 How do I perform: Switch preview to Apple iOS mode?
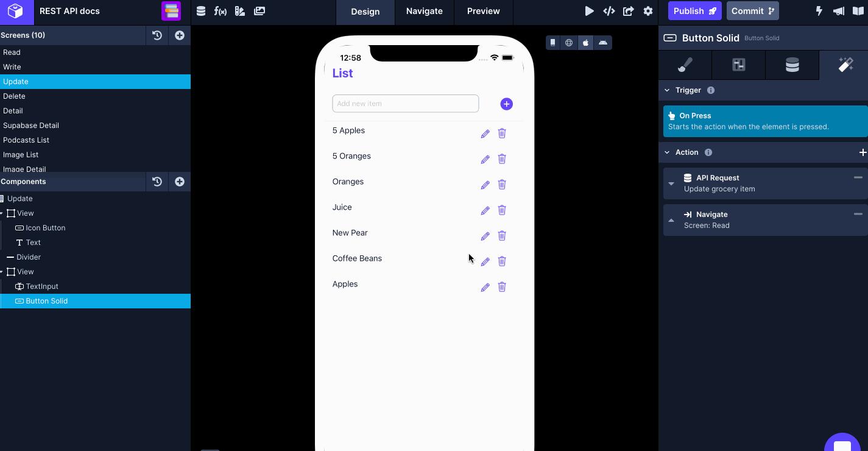tap(586, 43)
